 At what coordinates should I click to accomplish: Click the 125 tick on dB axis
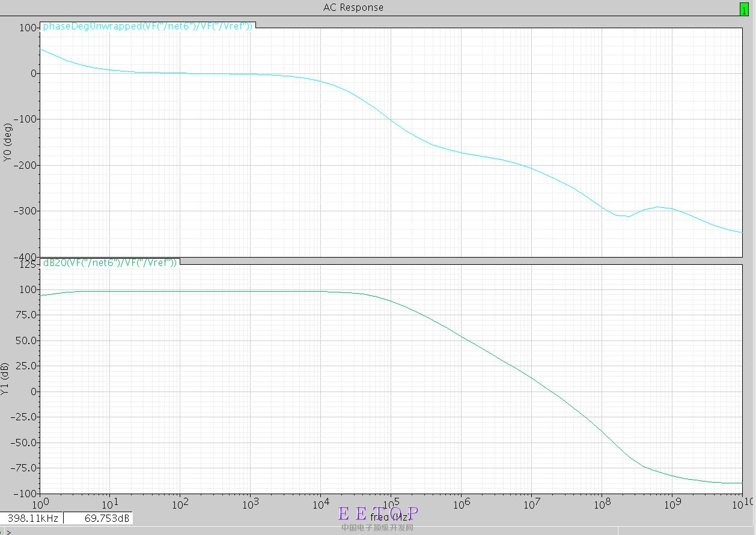[28, 264]
